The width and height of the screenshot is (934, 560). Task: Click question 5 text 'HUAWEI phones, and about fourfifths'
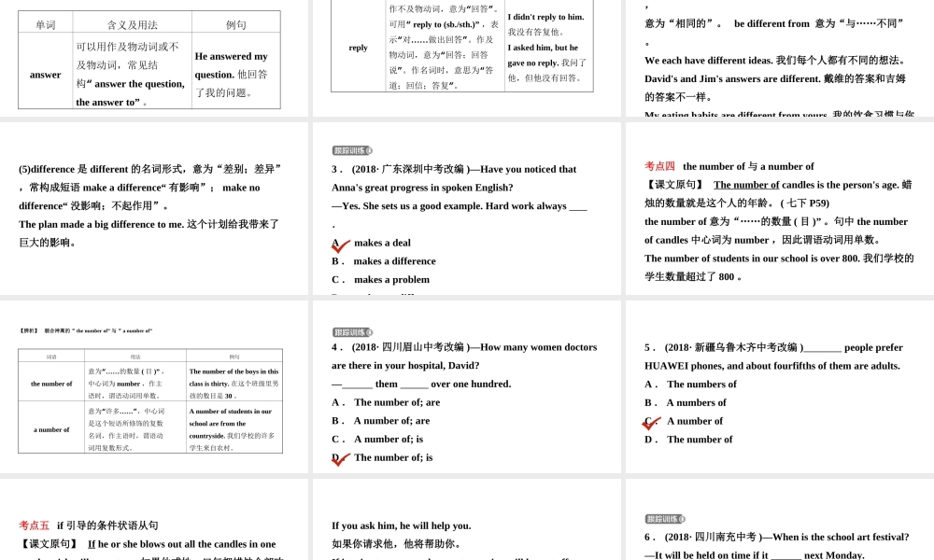point(729,366)
